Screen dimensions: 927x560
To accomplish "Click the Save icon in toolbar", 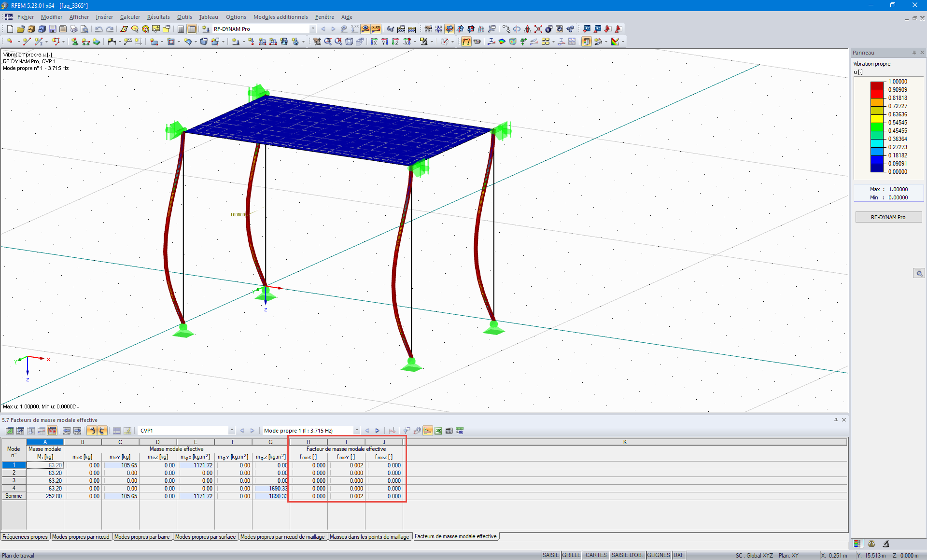I will [x=52, y=29].
